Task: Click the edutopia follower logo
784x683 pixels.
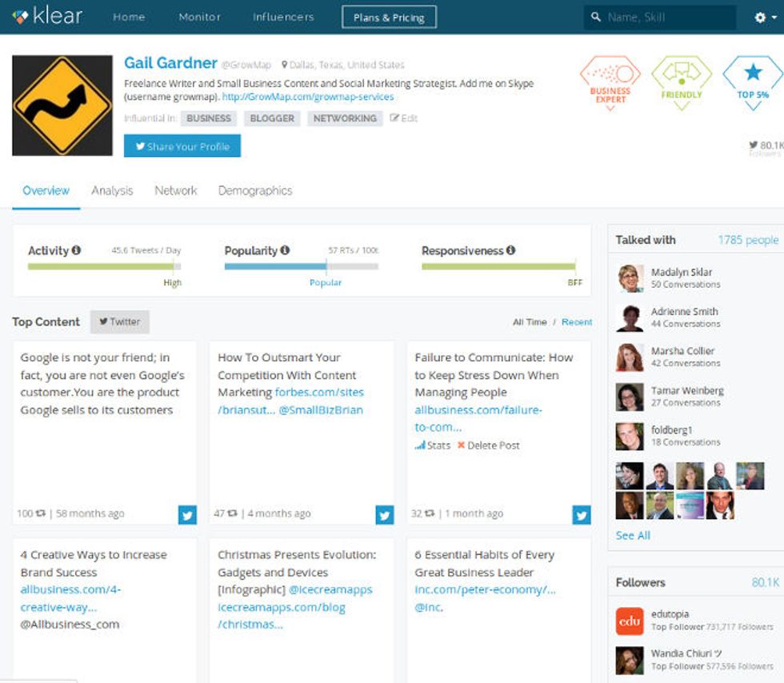Action: point(630,621)
